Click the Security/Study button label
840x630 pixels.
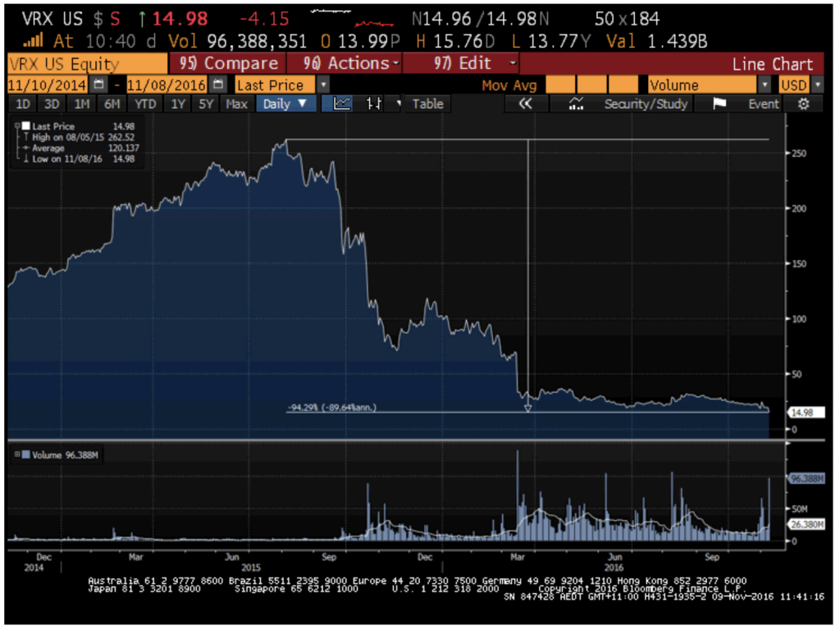[x=646, y=103]
